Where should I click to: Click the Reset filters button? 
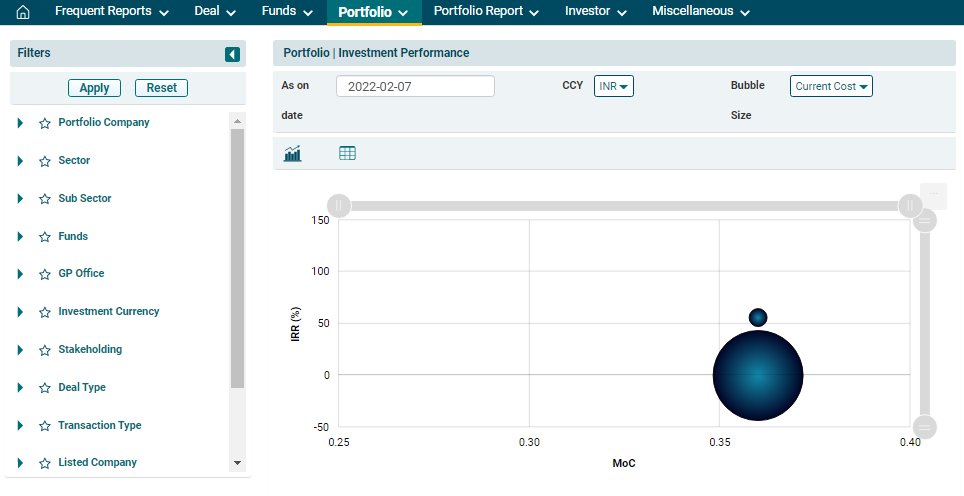(x=161, y=88)
